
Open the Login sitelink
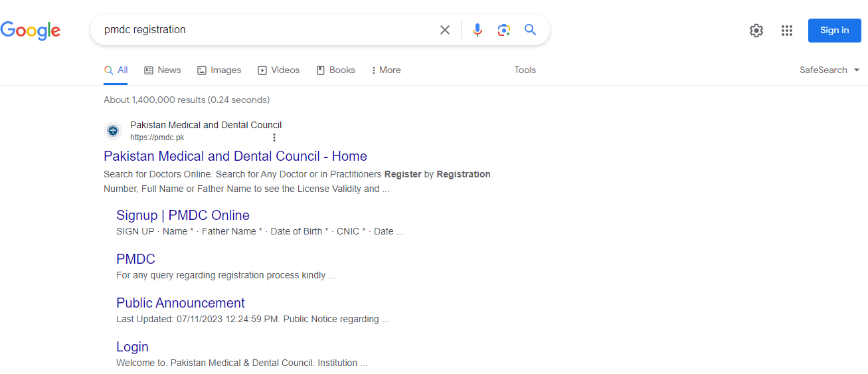click(x=132, y=347)
